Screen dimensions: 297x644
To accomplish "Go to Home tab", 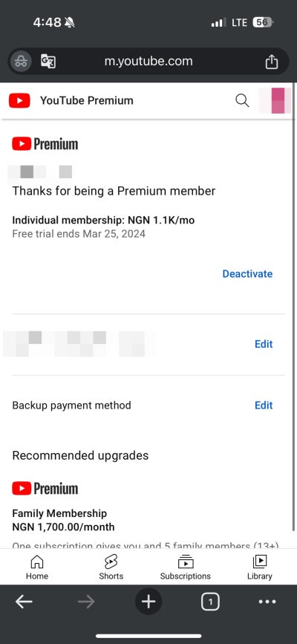I will tap(37, 567).
